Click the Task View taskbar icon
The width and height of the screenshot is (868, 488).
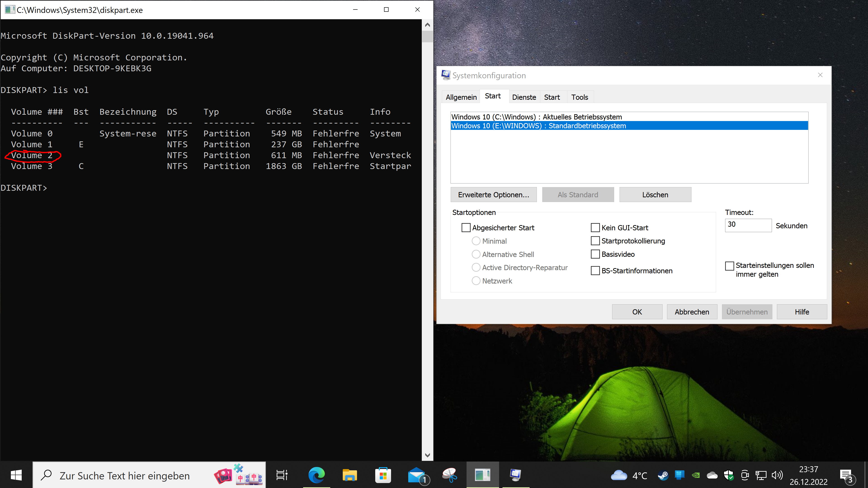click(x=282, y=475)
